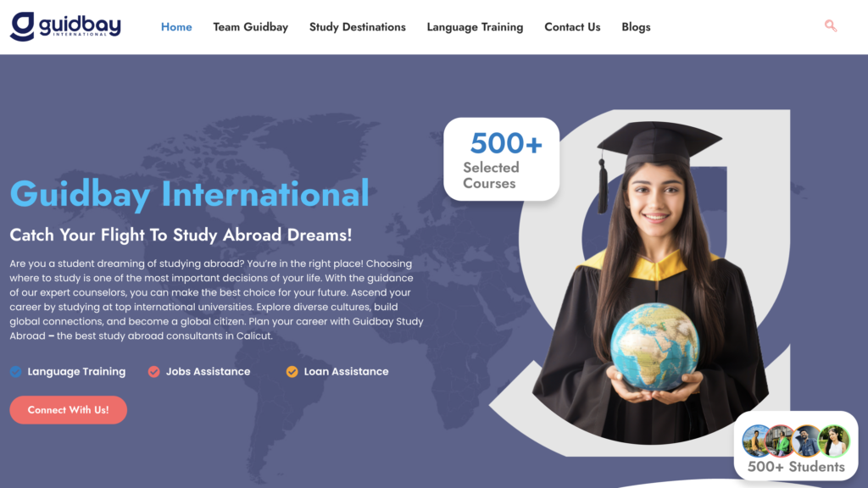Expand the Study Destinations navigation menu
The height and width of the screenshot is (488, 868).
click(357, 27)
